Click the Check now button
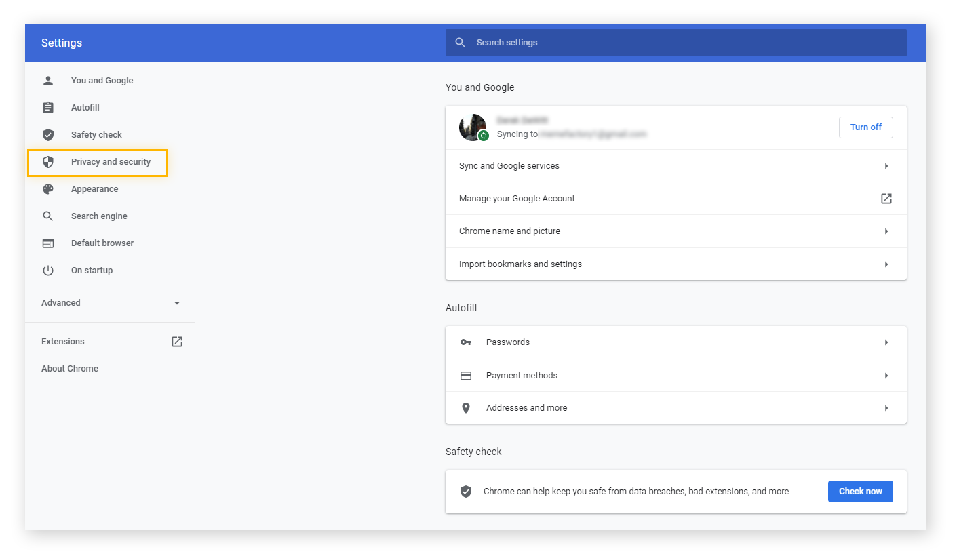 click(860, 492)
